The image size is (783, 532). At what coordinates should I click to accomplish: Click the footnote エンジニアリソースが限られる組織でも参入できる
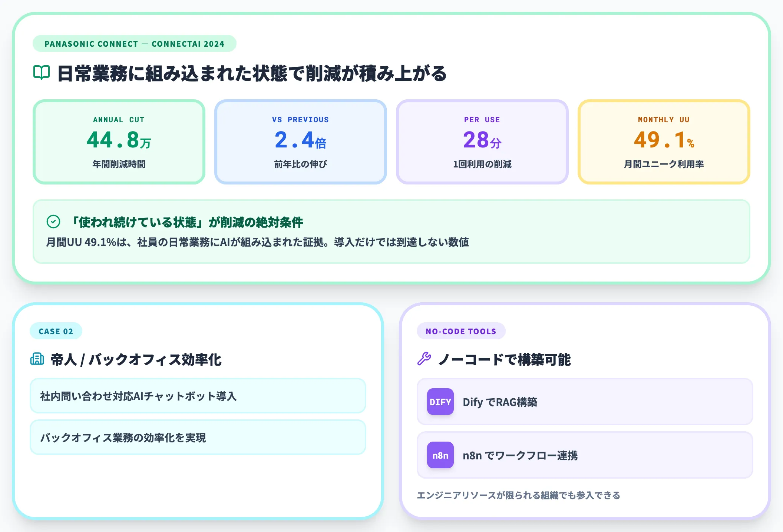tap(519, 495)
